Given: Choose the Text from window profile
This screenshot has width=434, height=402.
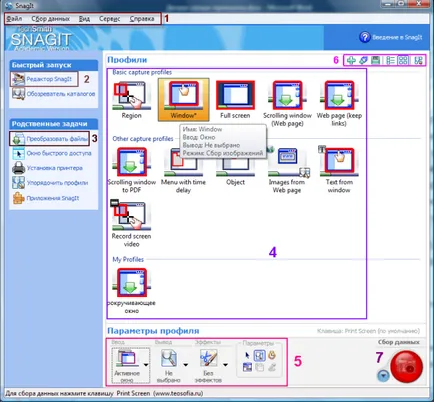Looking at the screenshot, I should point(339,170).
